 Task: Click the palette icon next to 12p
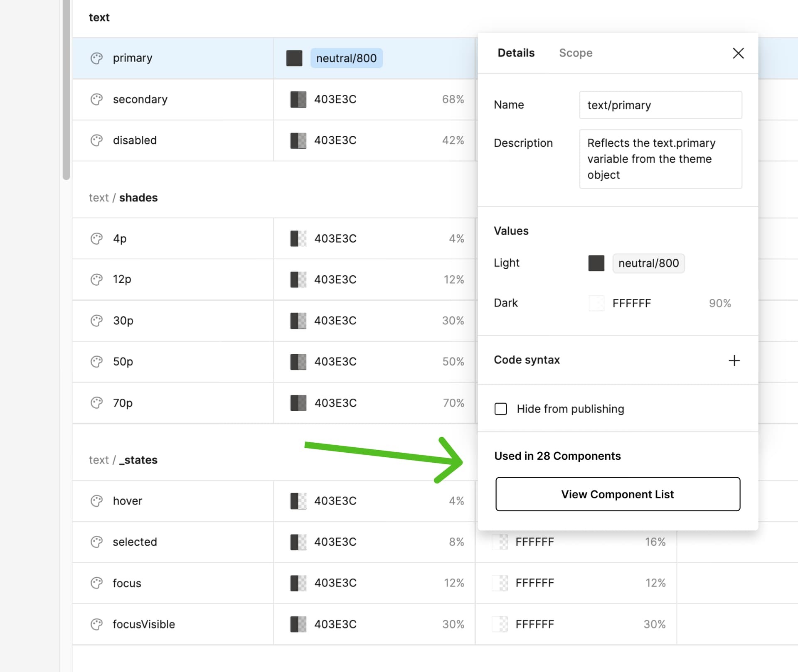(x=96, y=280)
